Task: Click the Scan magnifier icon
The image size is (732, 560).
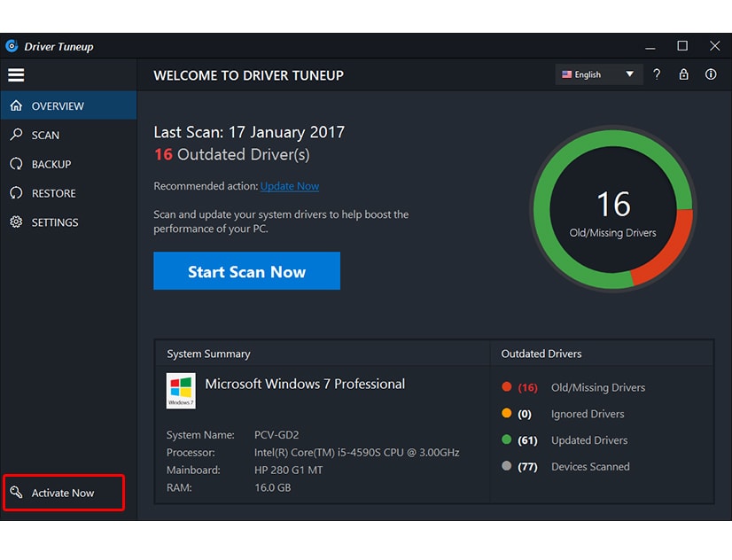Action: 16,135
